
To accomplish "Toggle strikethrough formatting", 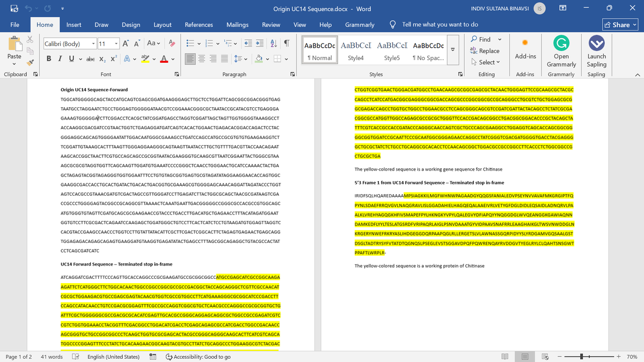I will [x=90, y=58].
